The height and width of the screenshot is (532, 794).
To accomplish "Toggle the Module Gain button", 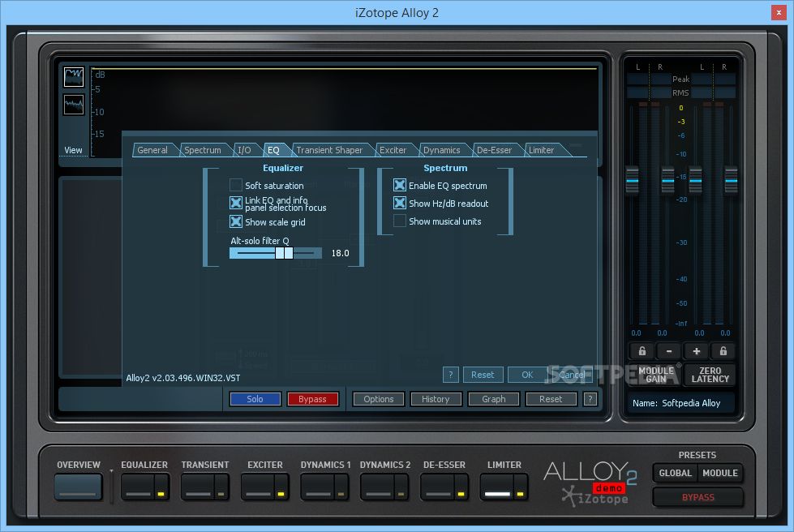I will click(656, 375).
